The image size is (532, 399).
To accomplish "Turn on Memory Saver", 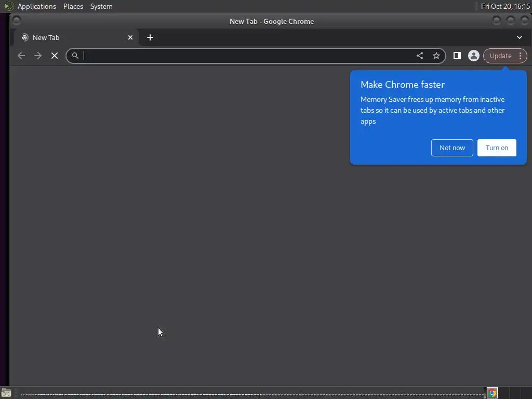I will coord(497,148).
